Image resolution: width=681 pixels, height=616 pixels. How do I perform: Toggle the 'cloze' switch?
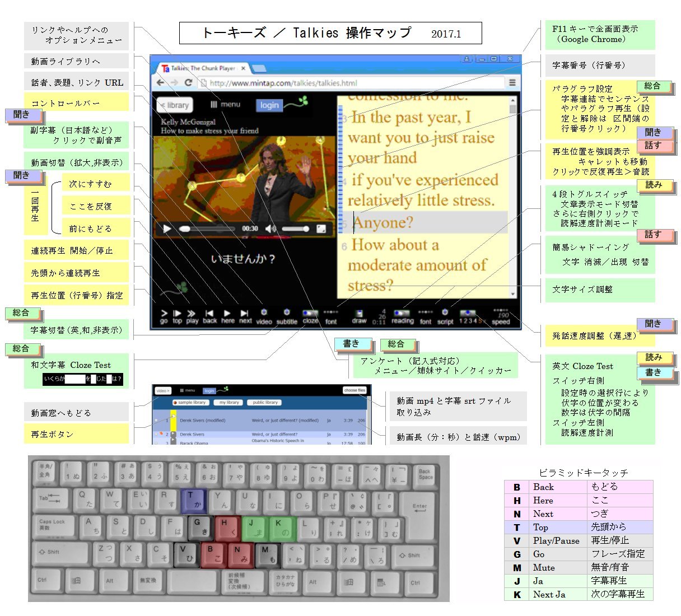pyautogui.click(x=310, y=314)
